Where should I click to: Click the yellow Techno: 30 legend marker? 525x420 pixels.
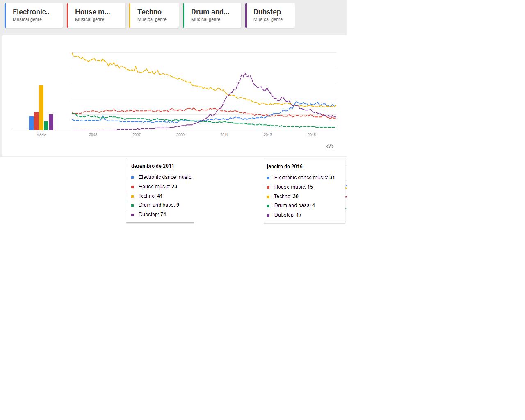click(268, 196)
